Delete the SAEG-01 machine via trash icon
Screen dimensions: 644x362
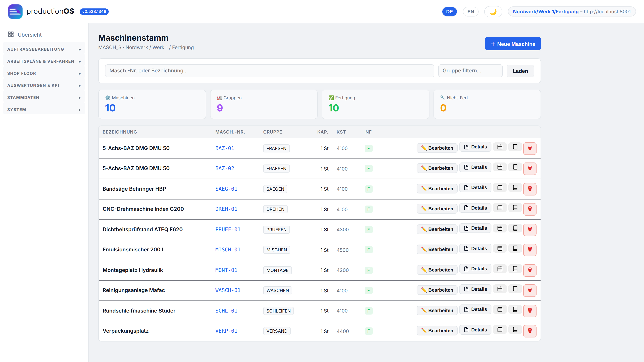click(530, 189)
